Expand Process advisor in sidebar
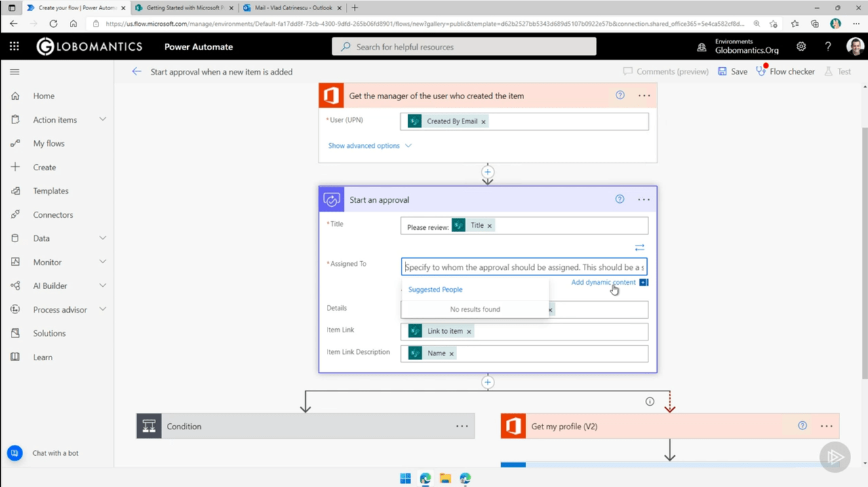The width and height of the screenshot is (868, 487). (x=102, y=309)
